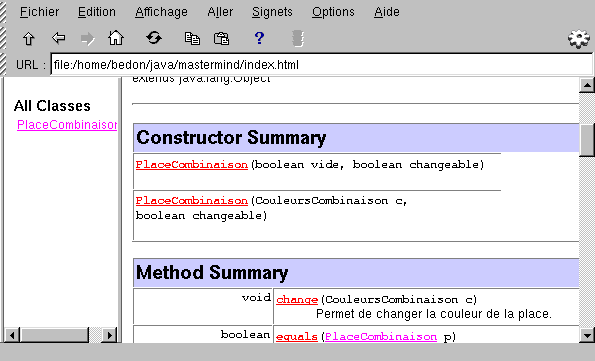
Task: Open the Signets menu
Action: tap(272, 12)
